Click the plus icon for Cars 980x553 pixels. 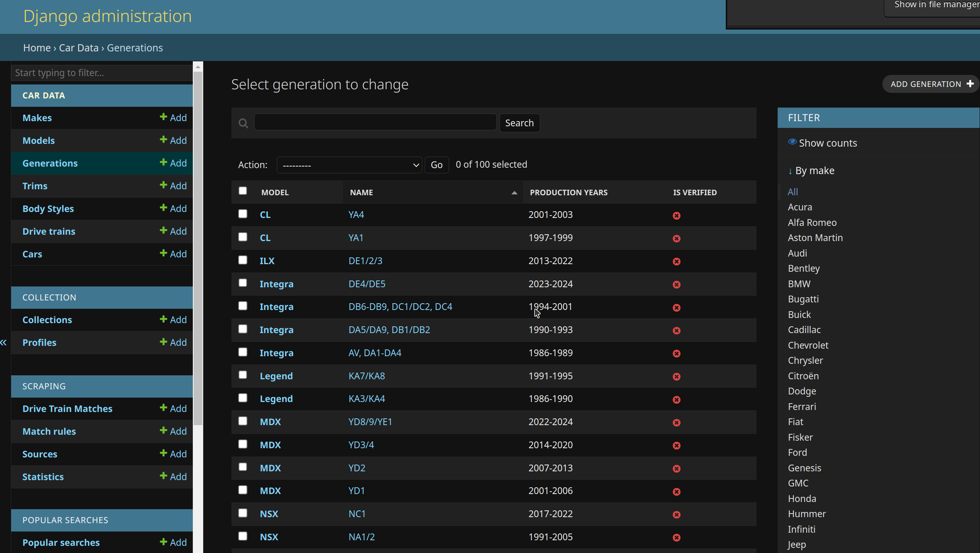coord(163,253)
